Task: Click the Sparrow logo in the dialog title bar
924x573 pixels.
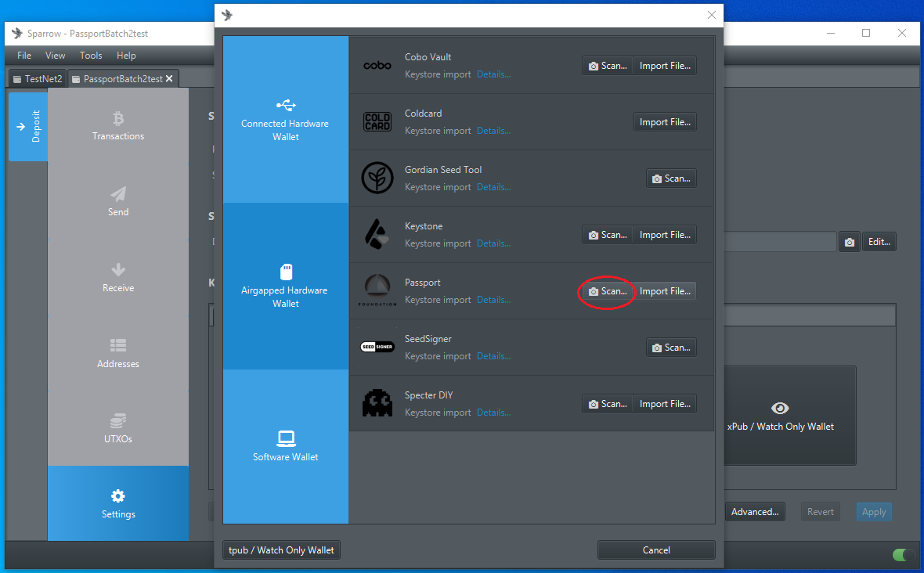Action: (x=227, y=16)
